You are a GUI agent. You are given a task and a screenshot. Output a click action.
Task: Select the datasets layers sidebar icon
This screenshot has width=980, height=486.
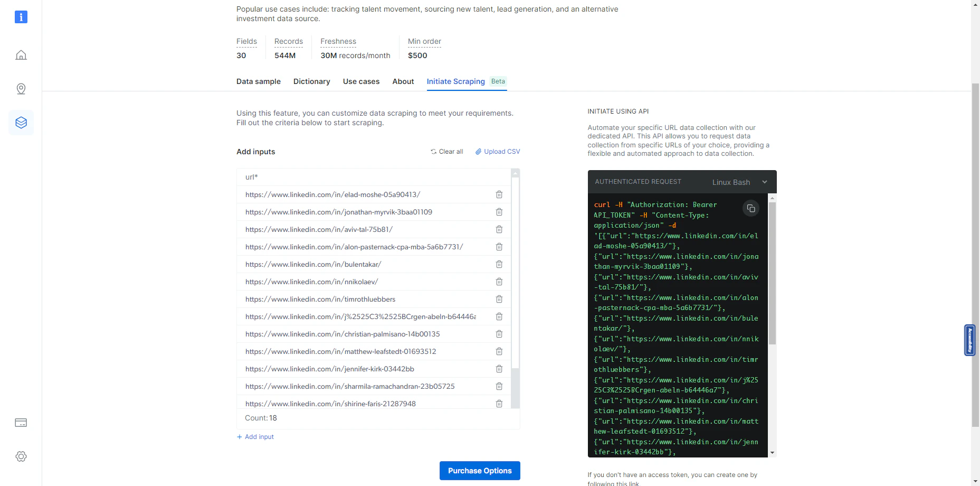pos(21,123)
